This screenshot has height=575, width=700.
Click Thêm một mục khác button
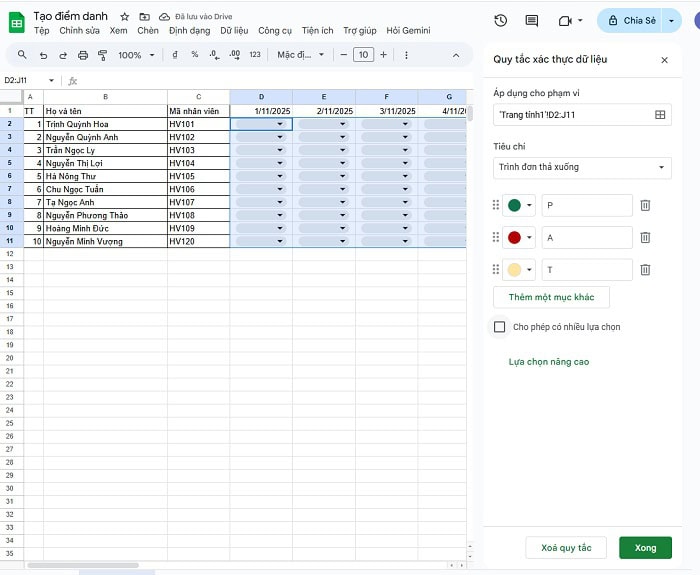point(551,297)
